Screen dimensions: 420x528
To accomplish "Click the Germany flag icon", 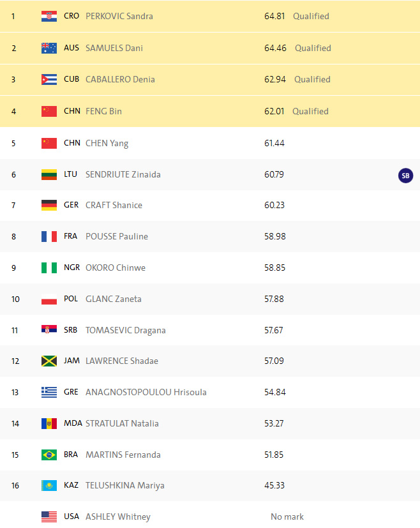I will (49, 205).
